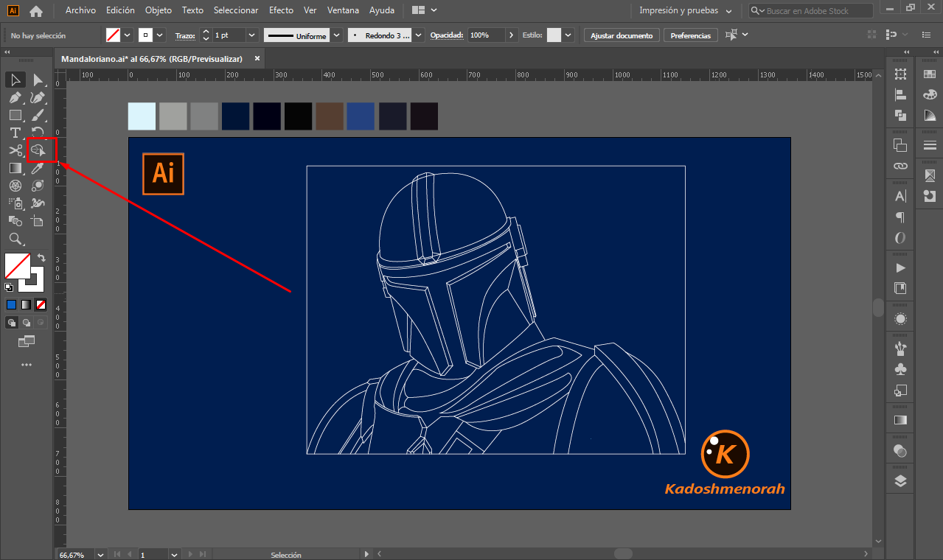Select the Pen tool

(15, 97)
